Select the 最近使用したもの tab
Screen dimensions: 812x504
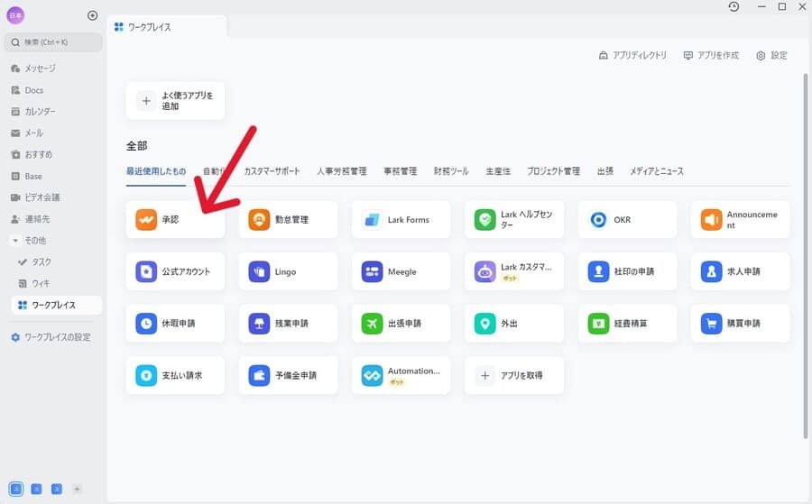pos(156,170)
